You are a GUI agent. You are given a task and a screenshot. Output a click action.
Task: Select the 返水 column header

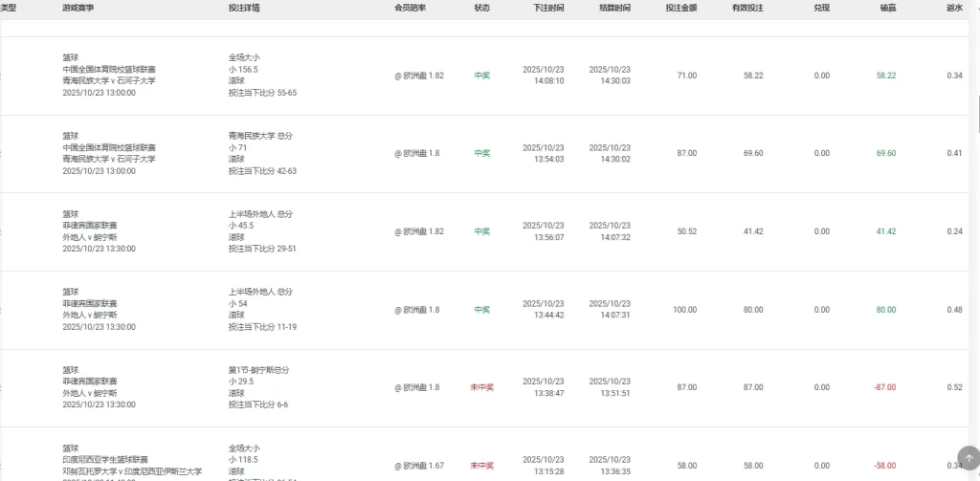pos(954,8)
